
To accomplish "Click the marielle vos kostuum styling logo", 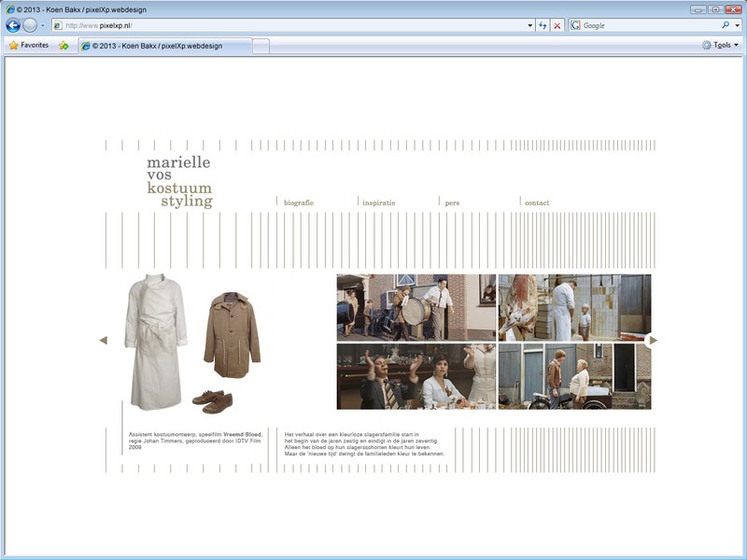I will tap(179, 182).
